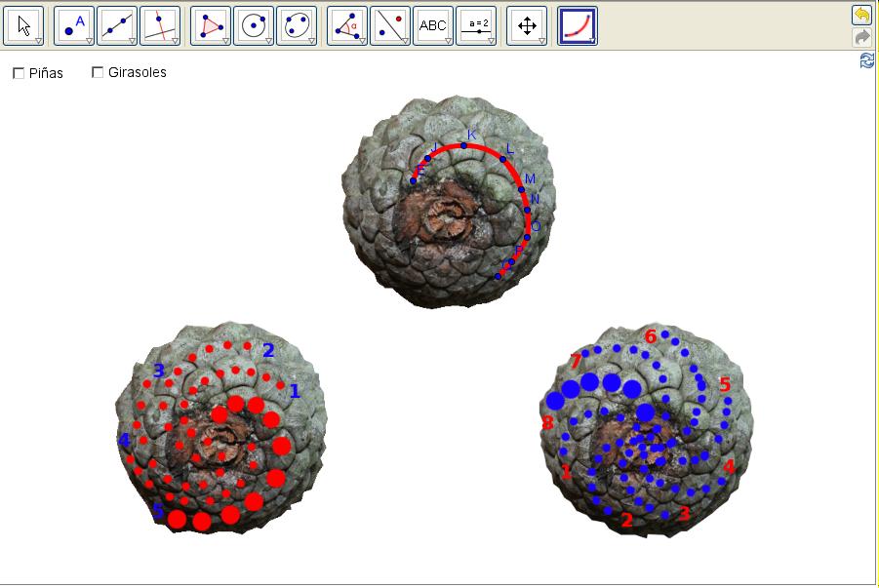Choose the Angle measurement tool

pyautogui.click(x=346, y=26)
